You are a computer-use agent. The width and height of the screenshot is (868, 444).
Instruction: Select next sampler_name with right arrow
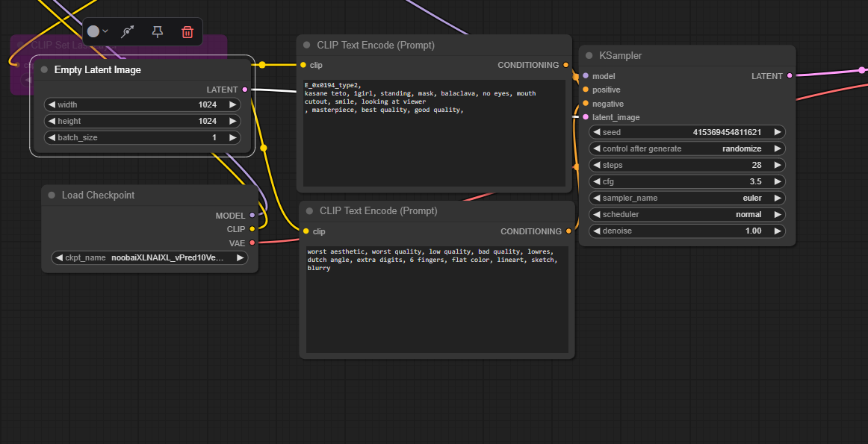coord(777,198)
